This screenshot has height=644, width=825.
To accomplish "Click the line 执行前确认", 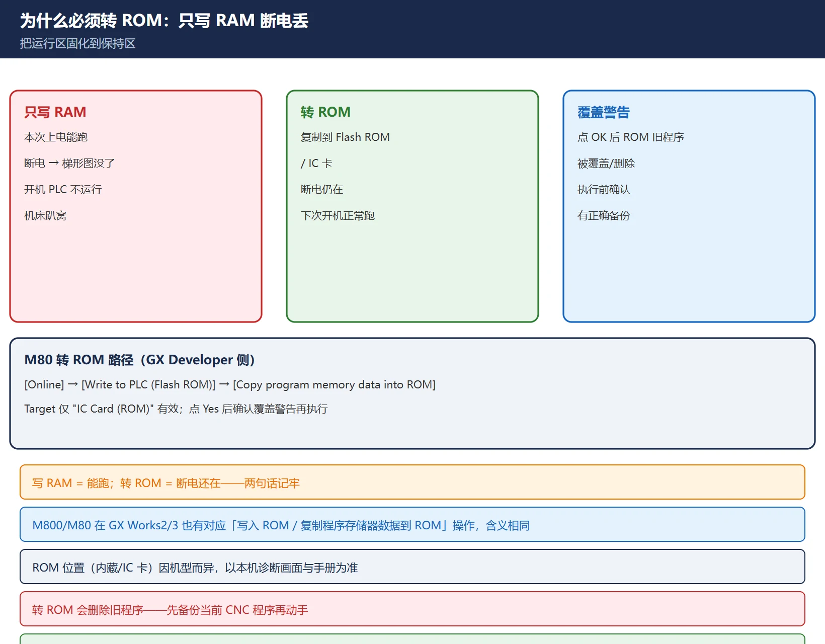I will 604,189.
